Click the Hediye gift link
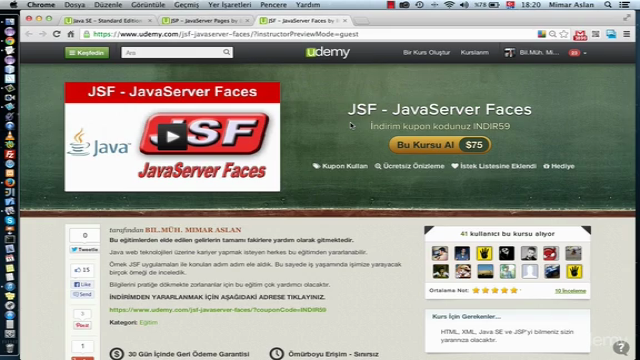 coord(559,166)
